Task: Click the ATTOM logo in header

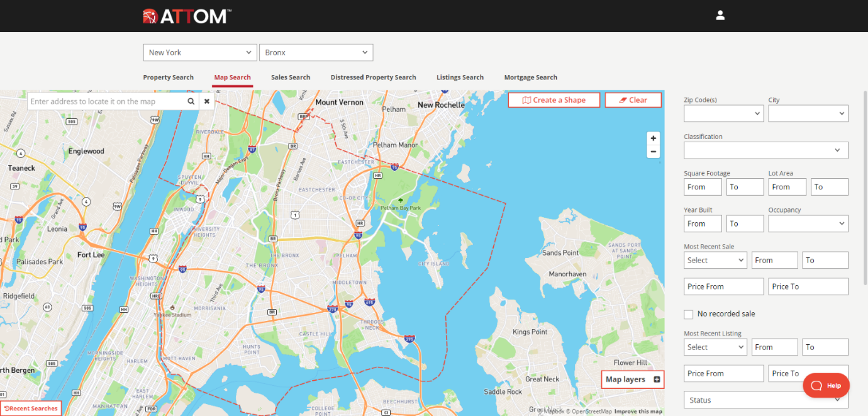Action: [187, 16]
